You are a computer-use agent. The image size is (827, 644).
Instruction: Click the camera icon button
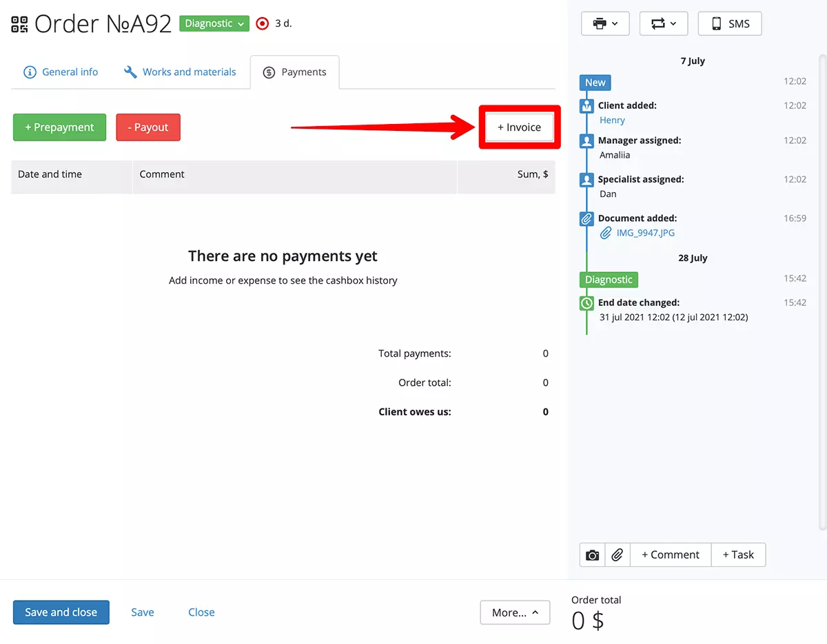tap(593, 555)
